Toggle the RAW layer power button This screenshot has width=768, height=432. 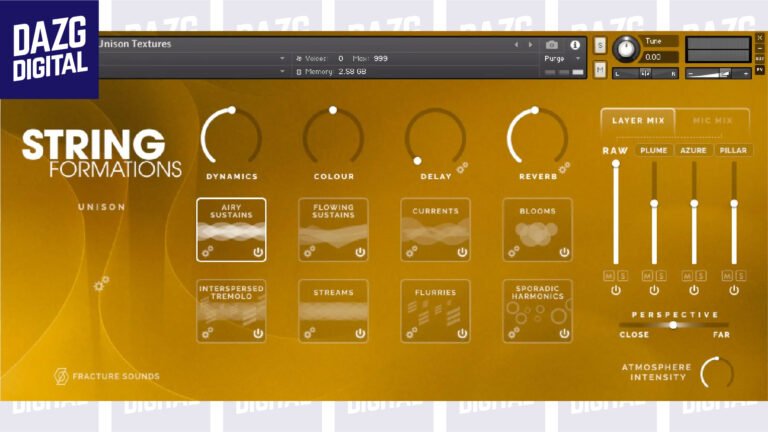click(x=615, y=290)
